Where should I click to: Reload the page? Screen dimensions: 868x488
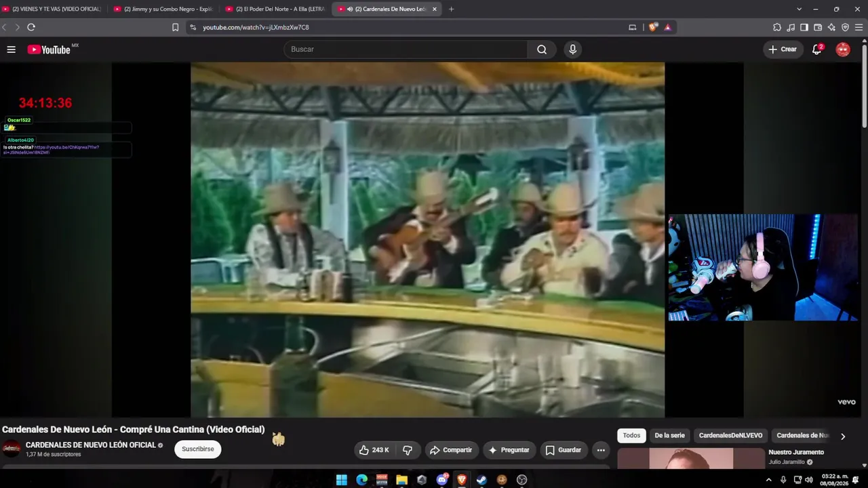click(x=31, y=27)
